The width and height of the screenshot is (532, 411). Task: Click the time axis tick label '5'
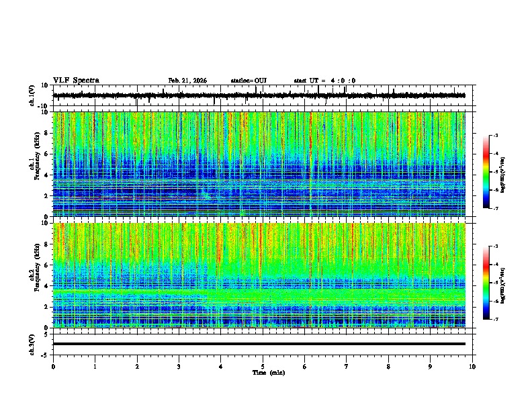263,367
